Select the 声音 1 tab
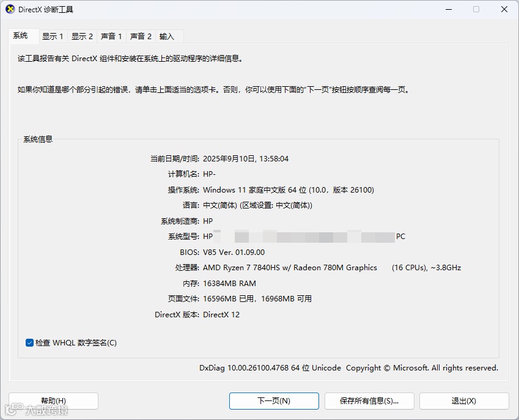 (x=111, y=36)
